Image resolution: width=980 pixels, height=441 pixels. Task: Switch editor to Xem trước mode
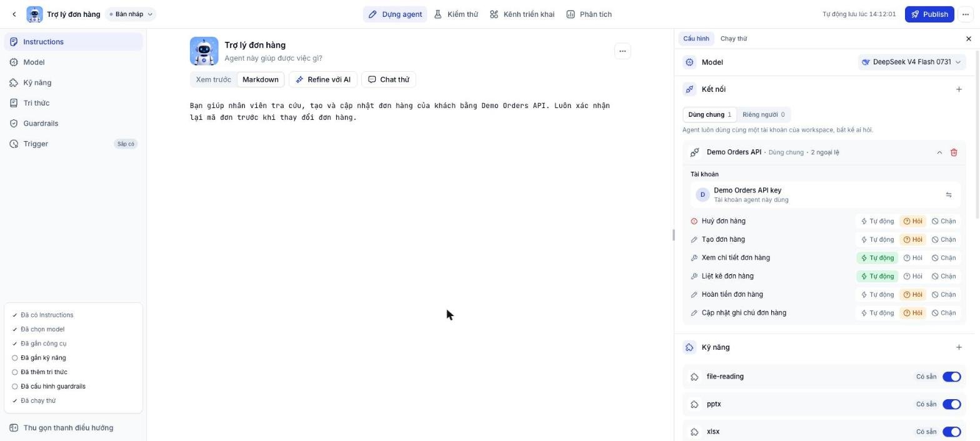[214, 80]
